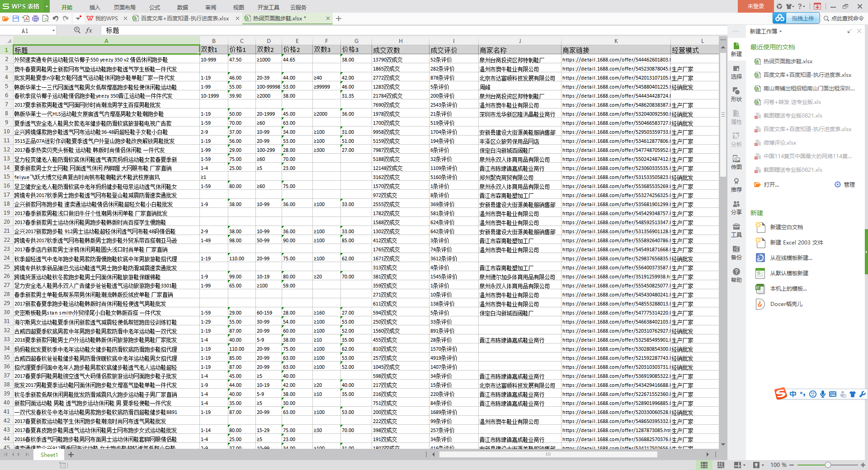Open the 新建 sidebar icon

click(736, 49)
